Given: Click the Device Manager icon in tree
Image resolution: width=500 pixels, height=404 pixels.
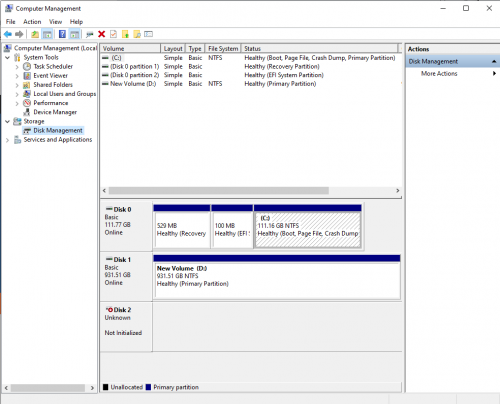Looking at the screenshot, I should point(27,112).
